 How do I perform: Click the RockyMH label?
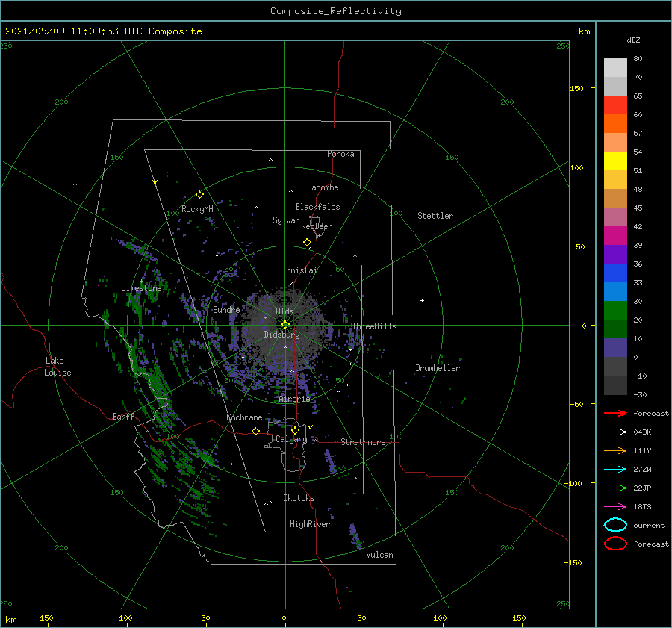tap(197, 209)
